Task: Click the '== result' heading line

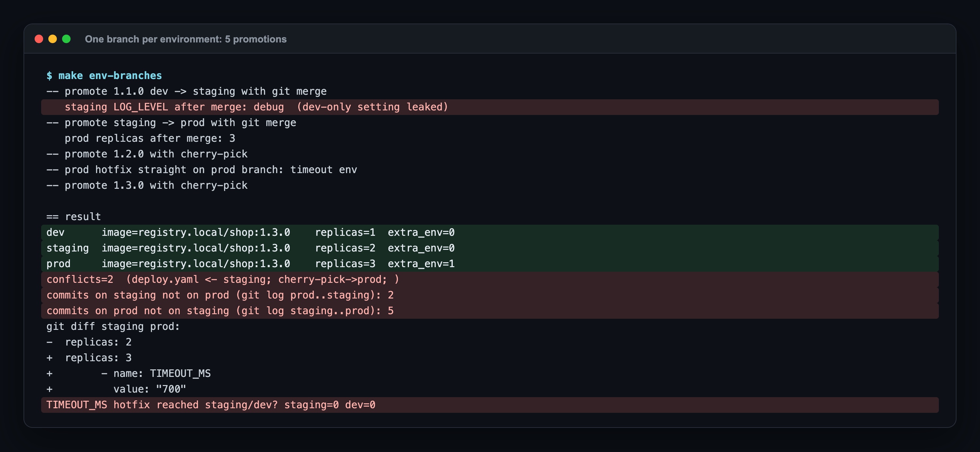Action: [73, 217]
